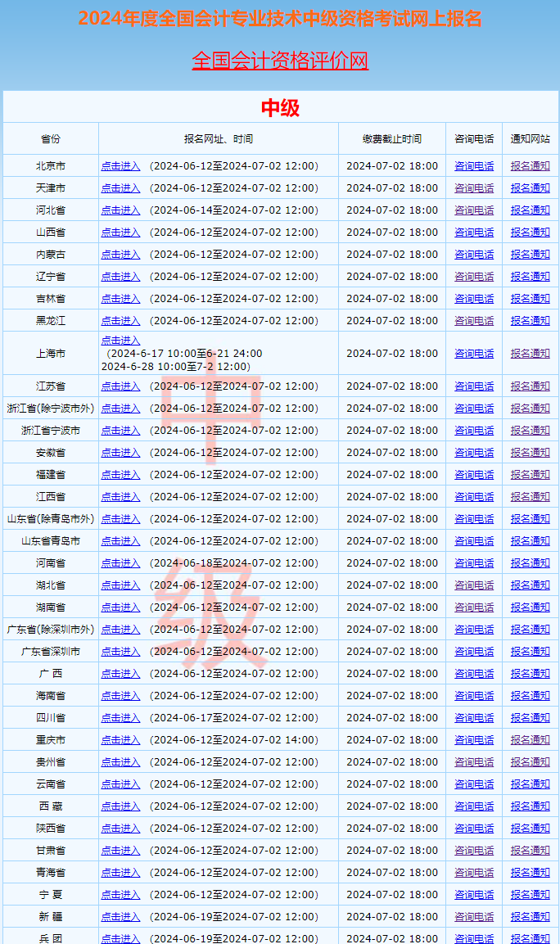The height and width of the screenshot is (944, 560).
Task: View 咨询电话 for 湖北省
Action: pyautogui.click(x=474, y=585)
